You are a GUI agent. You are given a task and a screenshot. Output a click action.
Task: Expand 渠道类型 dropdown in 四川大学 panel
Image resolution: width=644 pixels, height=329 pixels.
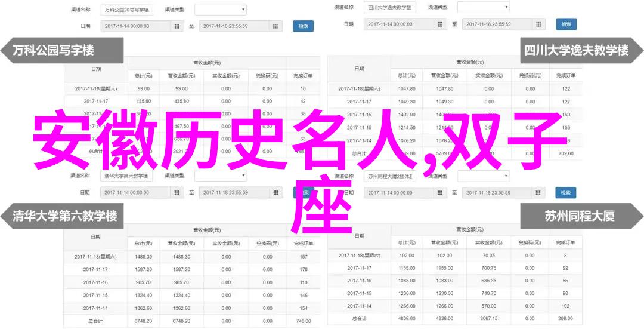[x=482, y=7]
